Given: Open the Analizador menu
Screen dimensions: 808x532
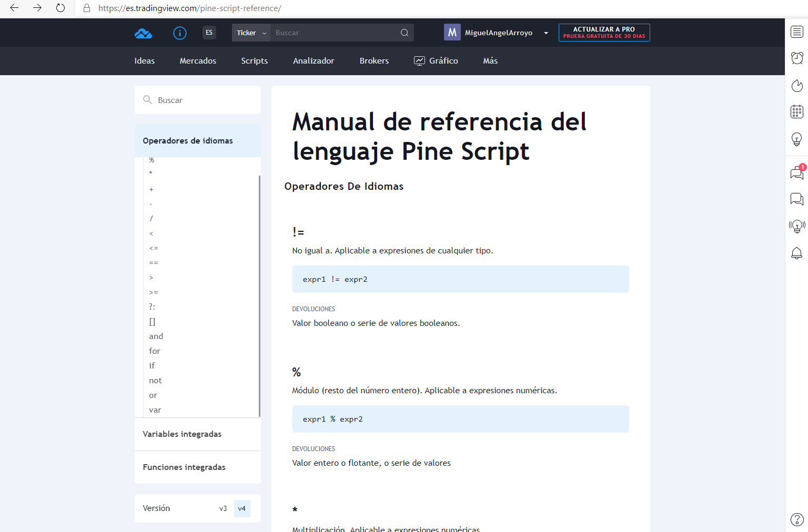Looking at the screenshot, I should 314,61.
